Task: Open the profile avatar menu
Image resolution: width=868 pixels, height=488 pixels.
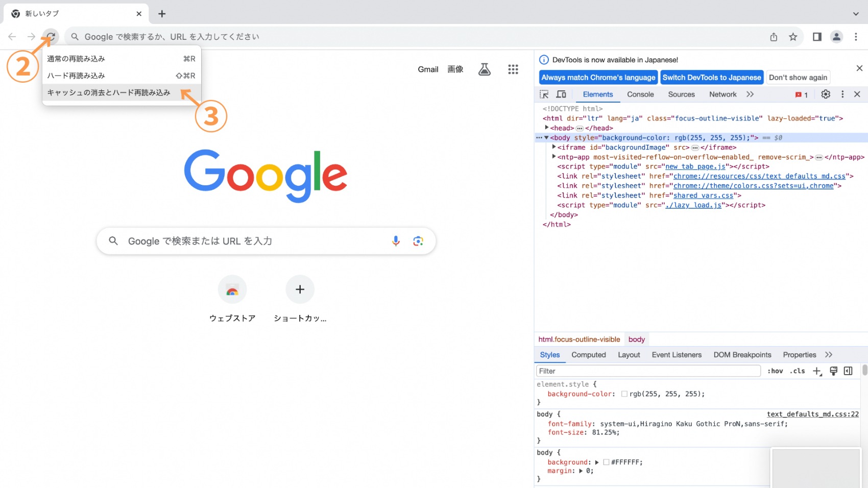Action: tap(836, 37)
